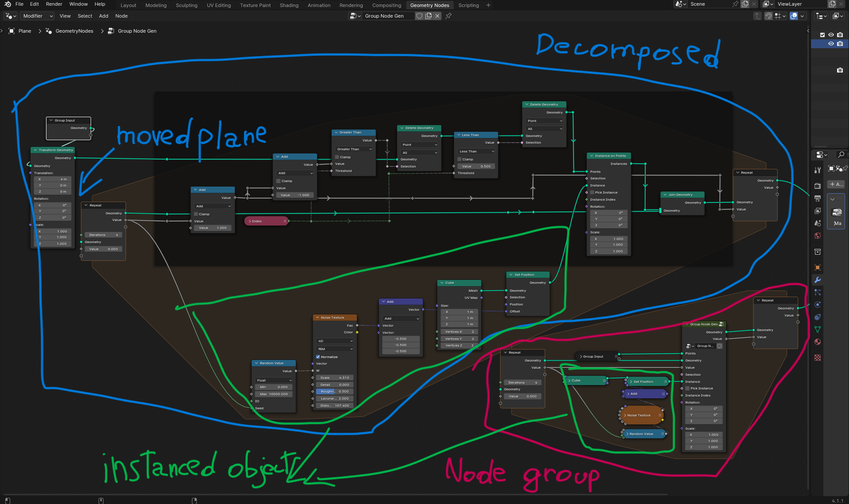The image size is (849, 504).
Task: Adjust Less Than Value 0.500 field
Action: (x=476, y=166)
